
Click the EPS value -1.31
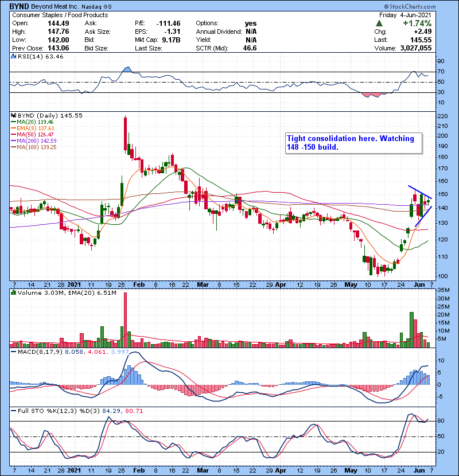coord(172,32)
